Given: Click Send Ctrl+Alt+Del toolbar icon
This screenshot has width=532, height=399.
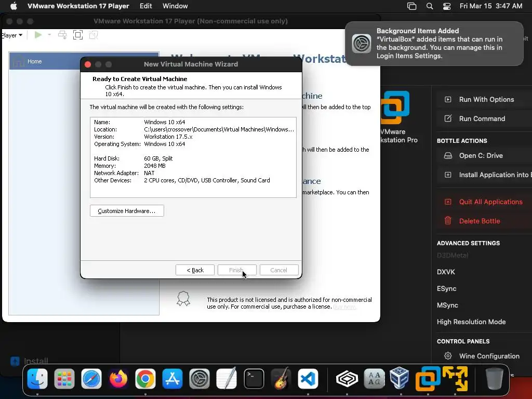Looking at the screenshot, I should coord(62,35).
